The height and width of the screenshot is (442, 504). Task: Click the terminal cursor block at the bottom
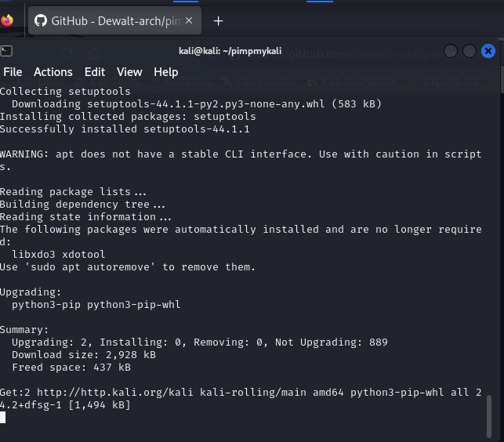(x=3, y=418)
